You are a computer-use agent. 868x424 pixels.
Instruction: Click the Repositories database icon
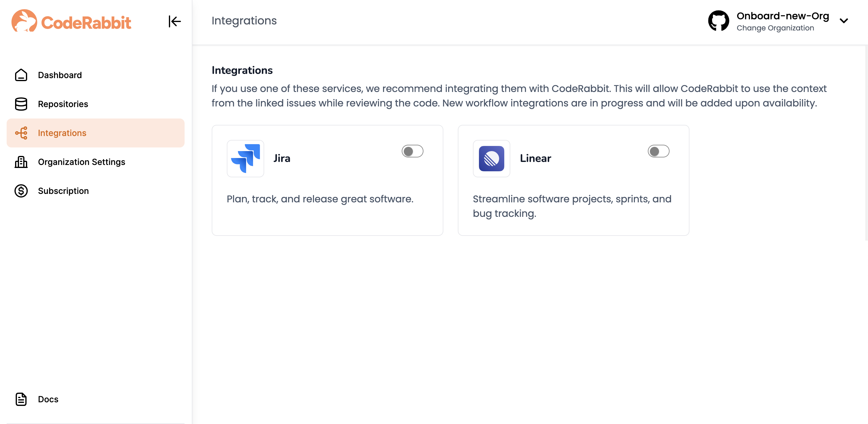21,104
